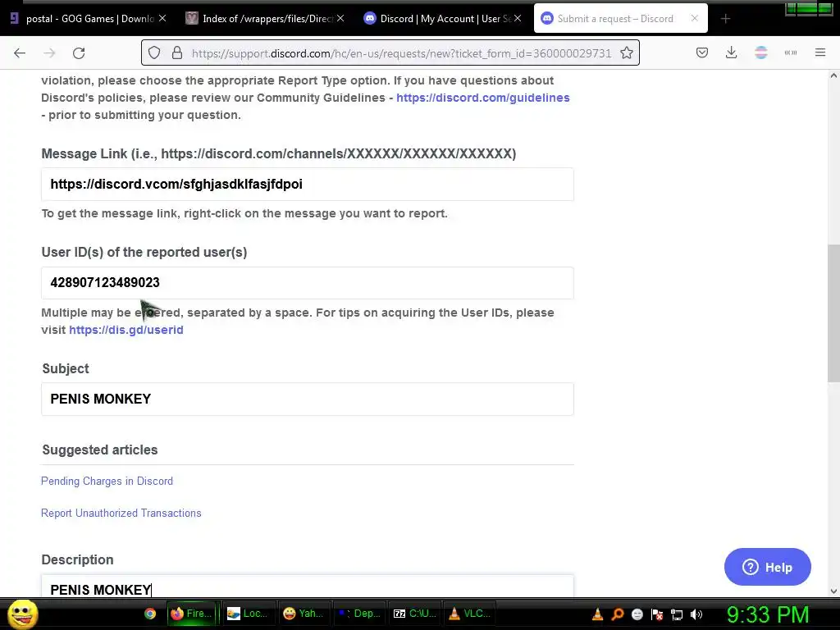Open the dis.gd/userid link
The height and width of the screenshot is (630, 840).
[126, 330]
